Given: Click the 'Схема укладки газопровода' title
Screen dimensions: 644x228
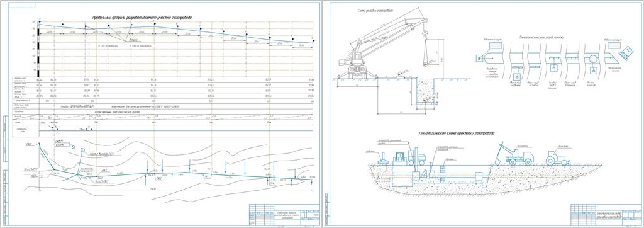Looking at the screenshot, I should click(375, 10).
